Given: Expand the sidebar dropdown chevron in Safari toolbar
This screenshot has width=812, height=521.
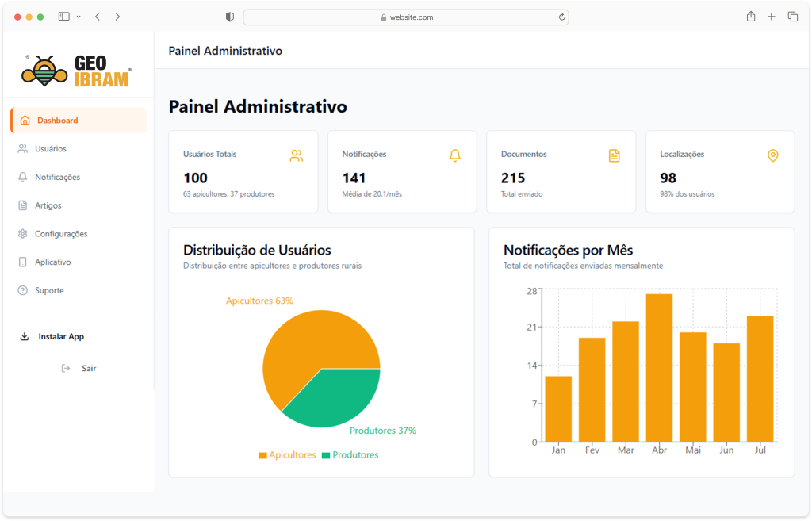Looking at the screenshot, I should click(x=79, y=17).
